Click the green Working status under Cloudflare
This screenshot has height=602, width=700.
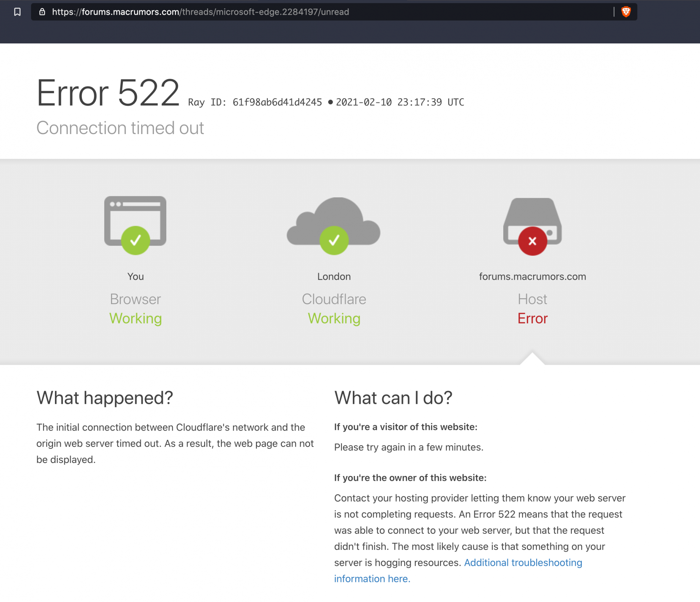click(x=334, y=318)
